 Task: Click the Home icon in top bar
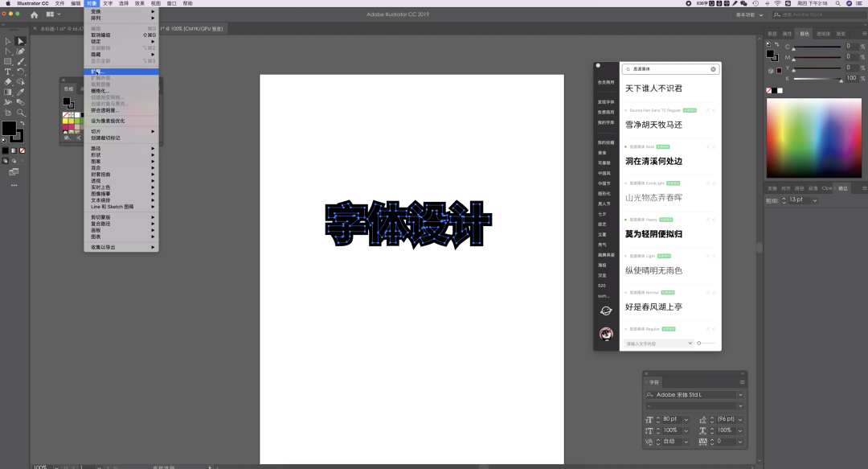(34, 14)
